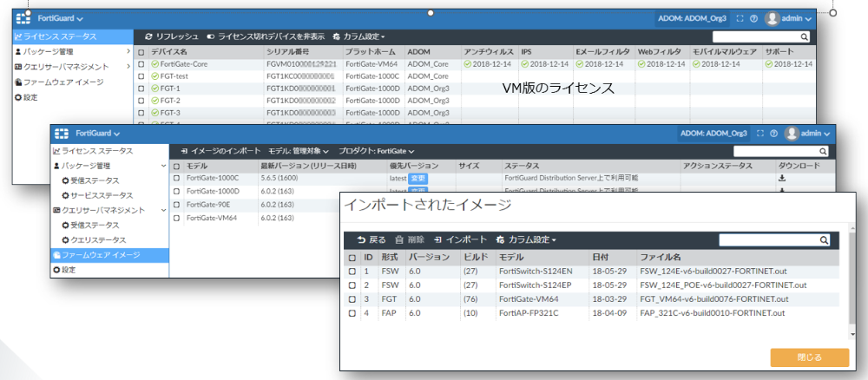868x380 pixels.
Task: Tick the select-all checkbox in the device table header
Action: 141,52
